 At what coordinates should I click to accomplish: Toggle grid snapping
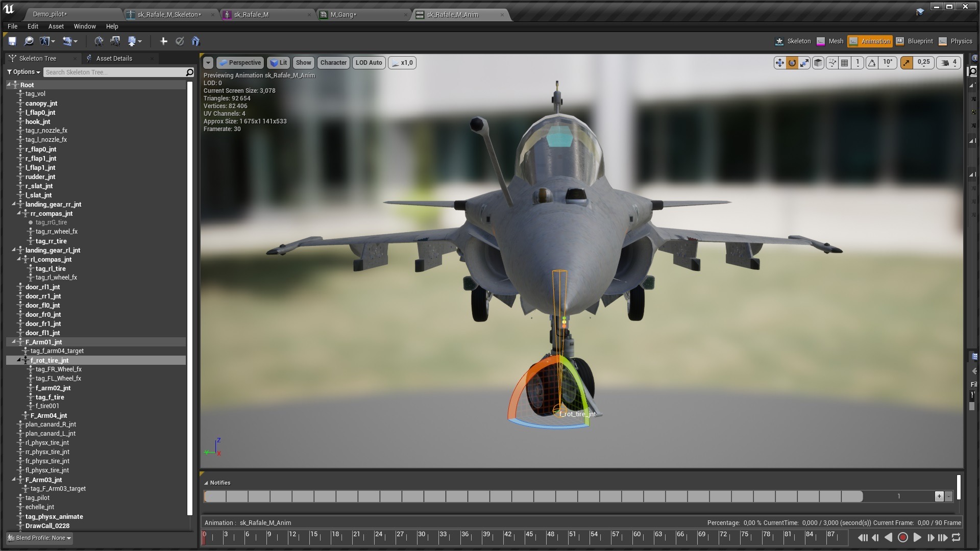(845, 63)
